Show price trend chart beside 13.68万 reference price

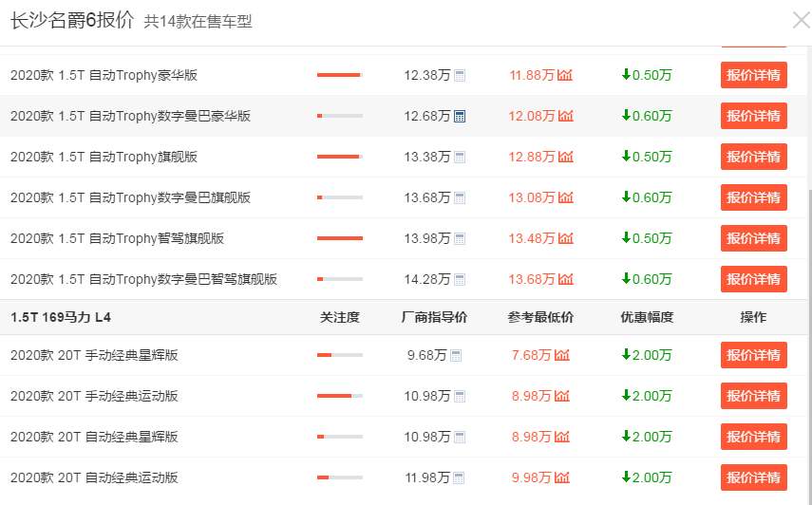565,280
